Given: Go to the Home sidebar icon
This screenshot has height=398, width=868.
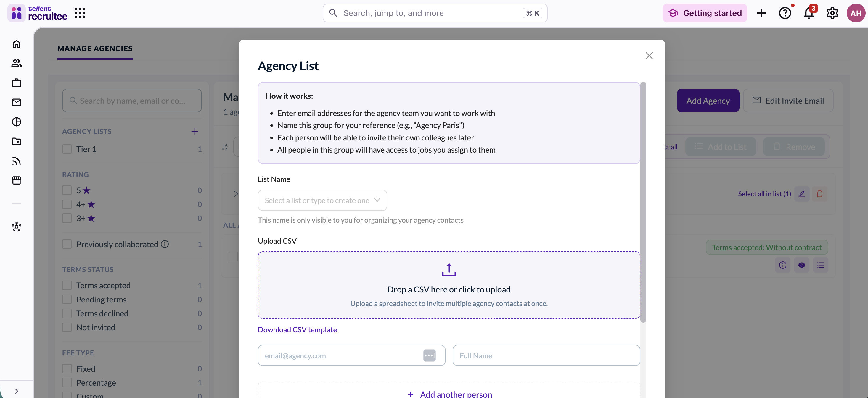Looking at the screenshot, I should (17, 44).
